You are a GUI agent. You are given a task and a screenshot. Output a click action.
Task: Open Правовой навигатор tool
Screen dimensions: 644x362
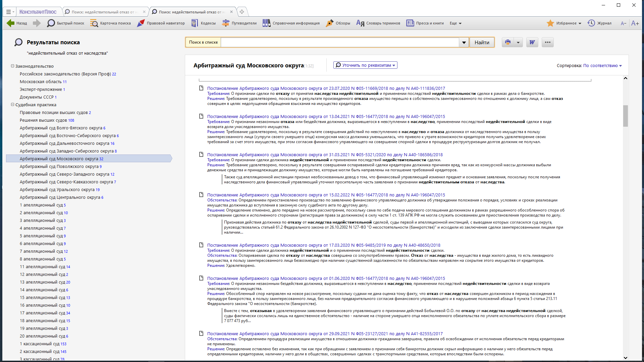tap(161, 23)
